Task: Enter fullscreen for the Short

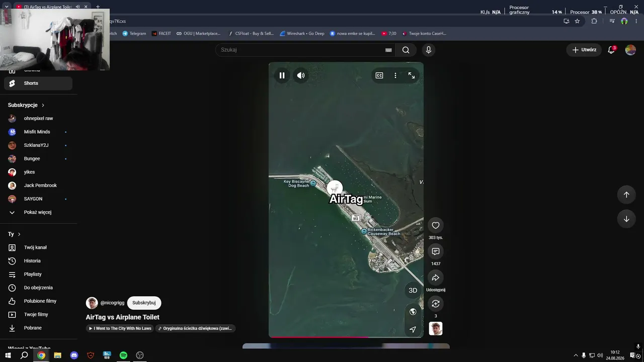Action: 412,75
